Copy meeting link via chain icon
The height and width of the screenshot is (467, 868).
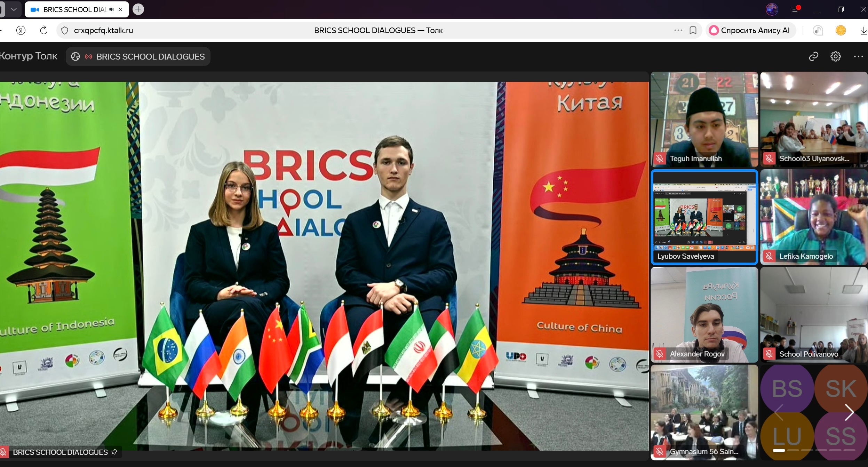813,56
